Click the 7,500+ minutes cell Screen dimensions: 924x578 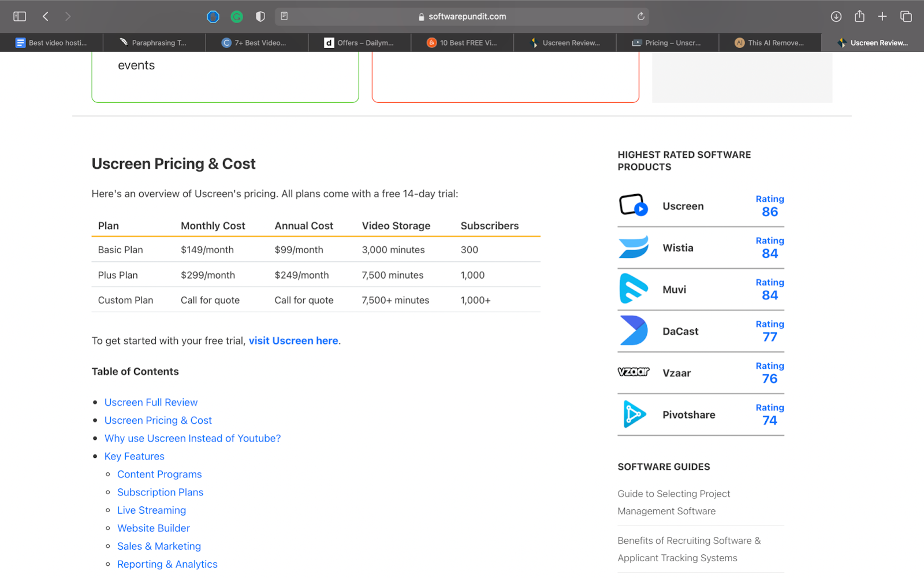[396, 300]
